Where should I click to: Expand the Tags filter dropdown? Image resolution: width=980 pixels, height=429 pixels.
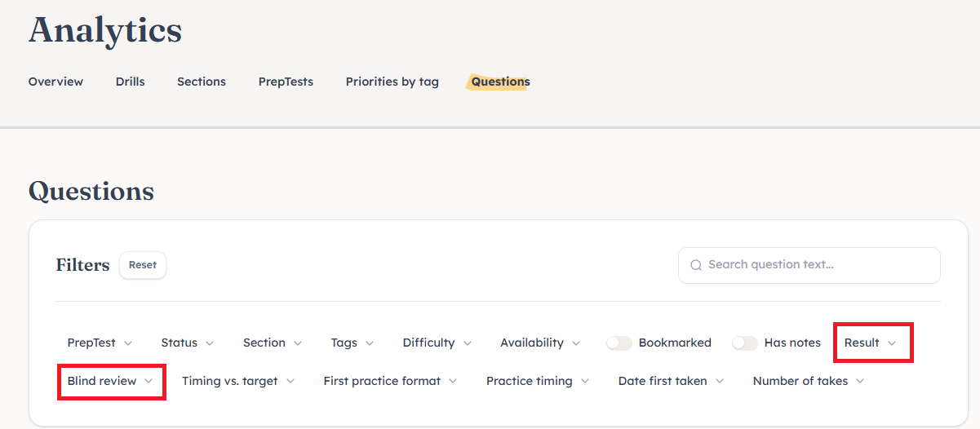tap(353, 343)
